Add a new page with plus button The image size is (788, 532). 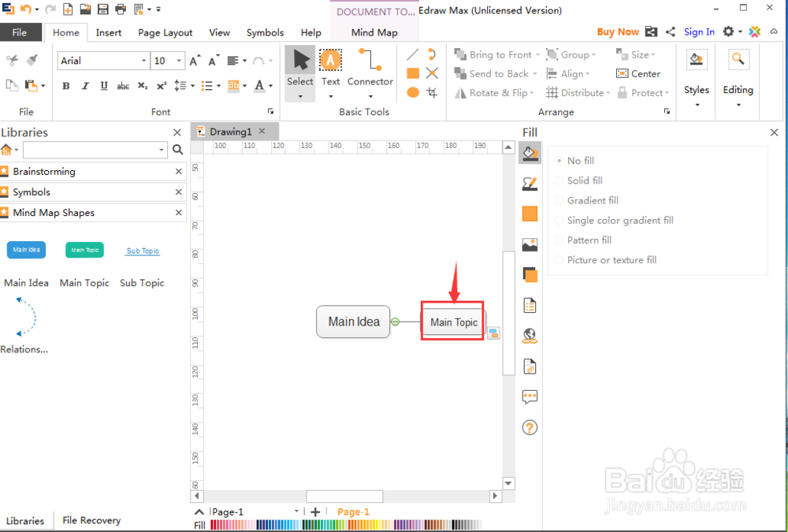[x=315, y=512]
